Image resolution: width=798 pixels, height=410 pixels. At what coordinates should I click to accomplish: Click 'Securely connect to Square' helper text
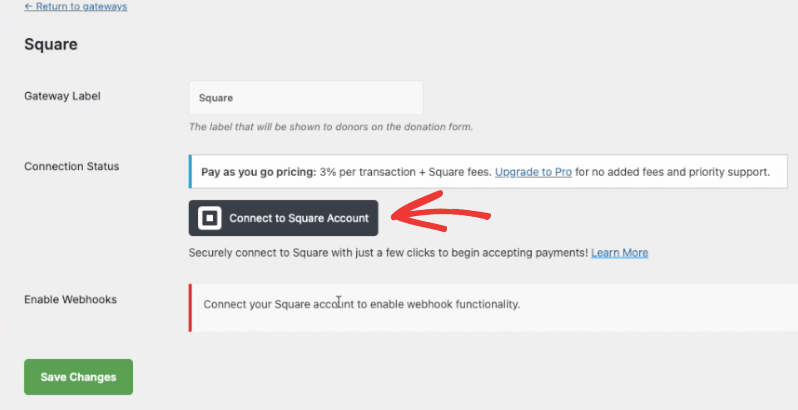click(388, 253)
